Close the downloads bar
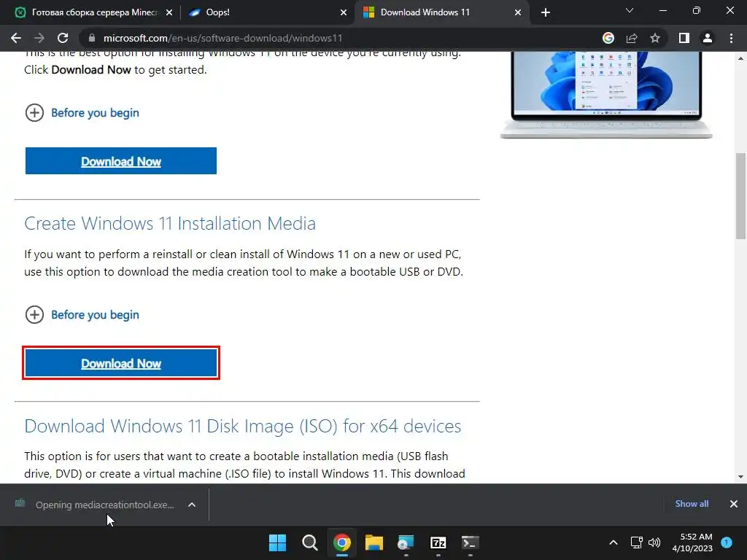Image resolution: width=747 pixels, height=560 pixels. (x=734, y=504)
